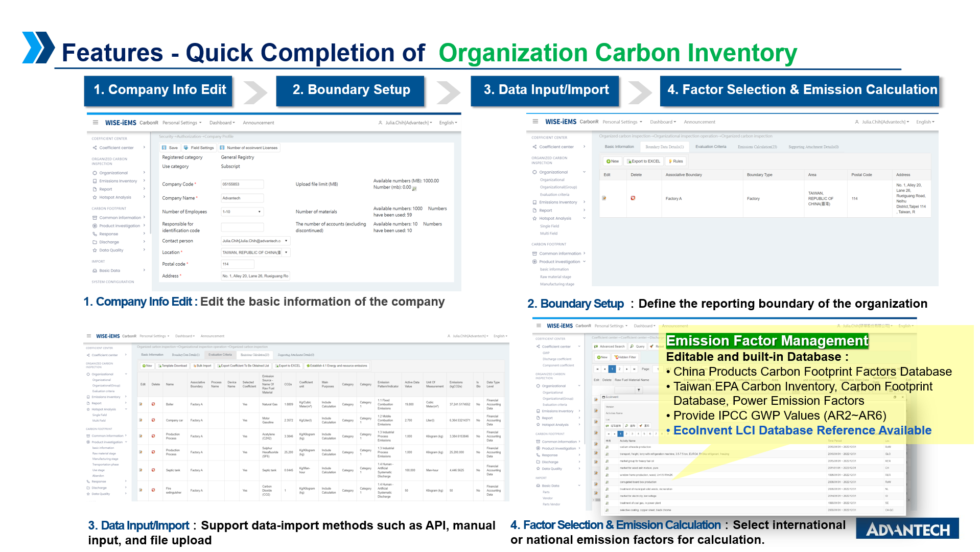
Task: Click hamburger menu icon in Company Profile screen
Action: point(95,123)
